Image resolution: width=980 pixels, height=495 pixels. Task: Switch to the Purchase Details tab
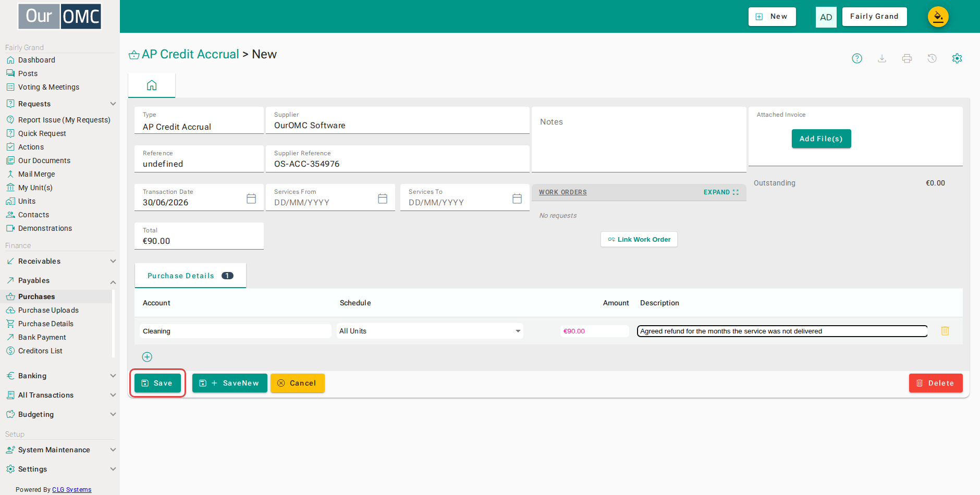(x=190, y=276)
